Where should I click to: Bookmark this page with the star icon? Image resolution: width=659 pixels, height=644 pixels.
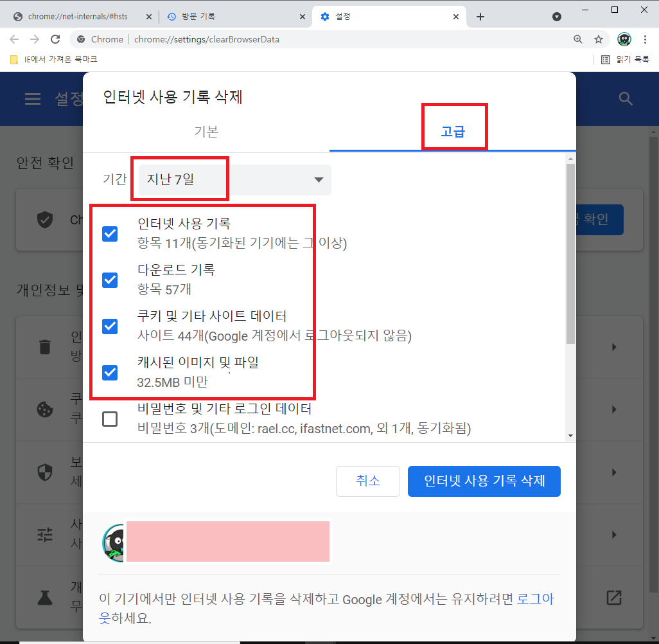(599, 39)
